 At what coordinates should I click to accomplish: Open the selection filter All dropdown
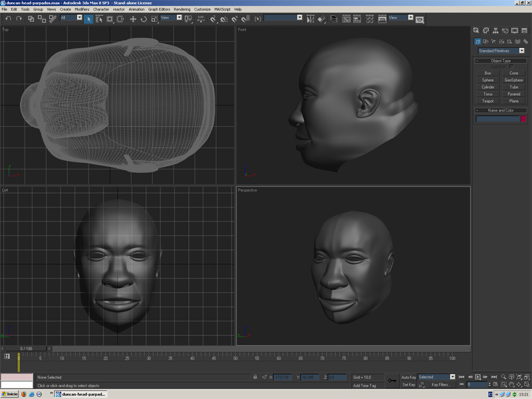pyautogui.click(x=71, y=18)
